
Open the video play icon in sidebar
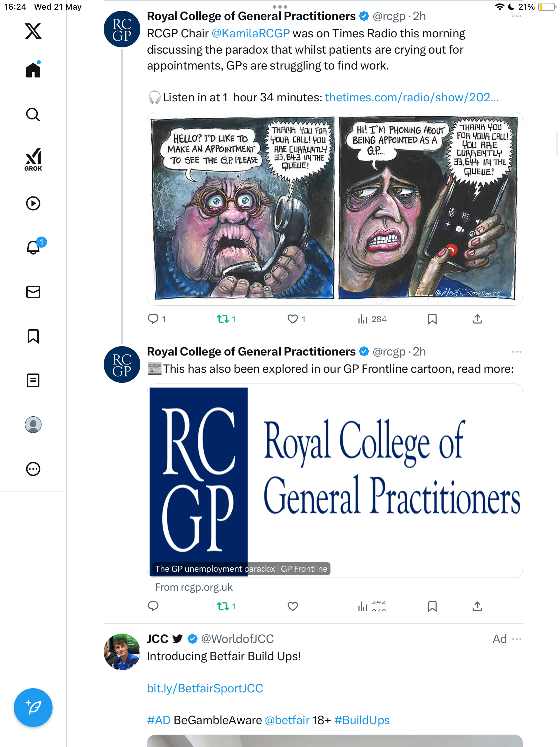(33, 203)
